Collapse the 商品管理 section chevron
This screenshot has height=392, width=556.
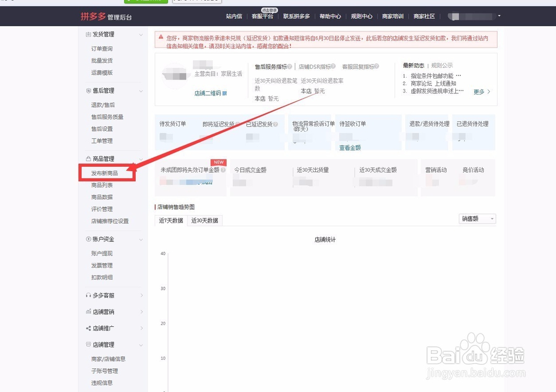pyautogui.click(x=140, y=158)
